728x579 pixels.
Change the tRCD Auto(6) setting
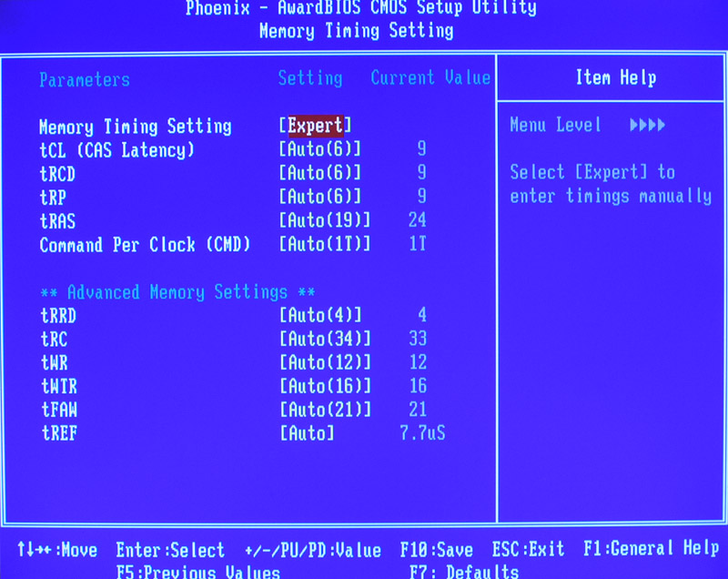click(x=320, y=173)
